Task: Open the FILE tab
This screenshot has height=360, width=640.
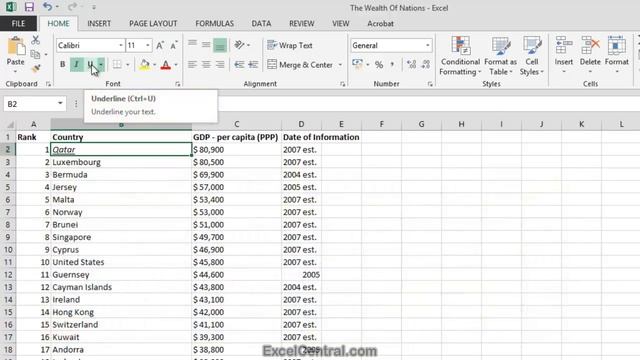Action: pyautogui.click(x=18, y=24)
